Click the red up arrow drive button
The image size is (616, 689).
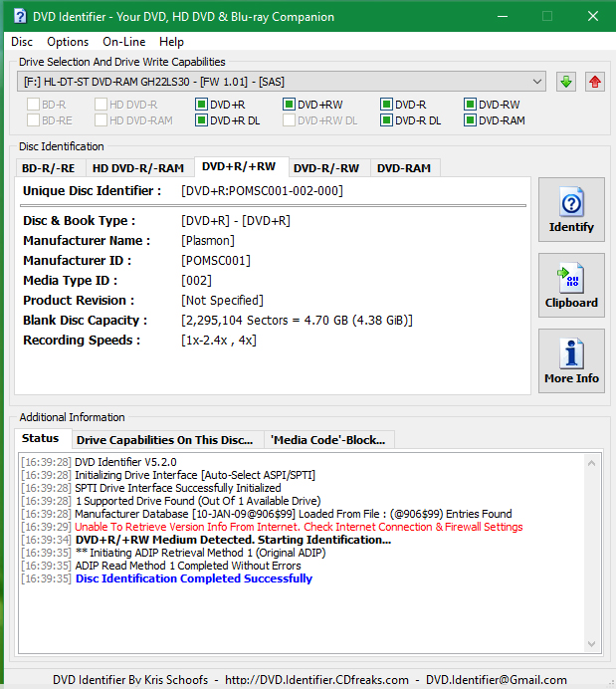(x=595, y=82)
